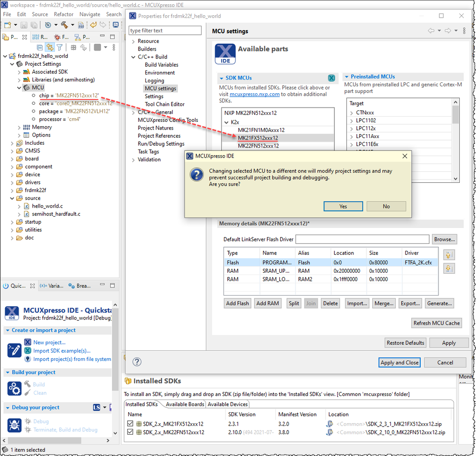
Task: Click the type filter text field
Action: coord(165,30)
